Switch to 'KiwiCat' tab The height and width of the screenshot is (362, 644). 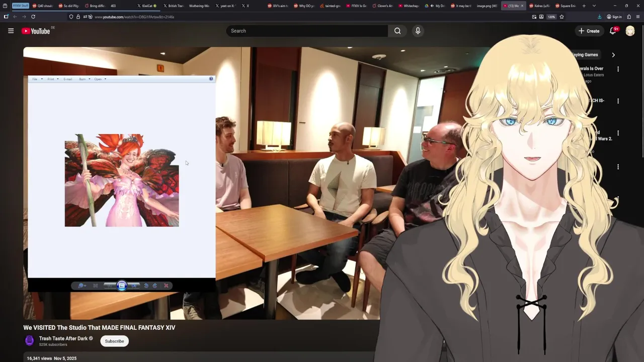tap(147, 6)
